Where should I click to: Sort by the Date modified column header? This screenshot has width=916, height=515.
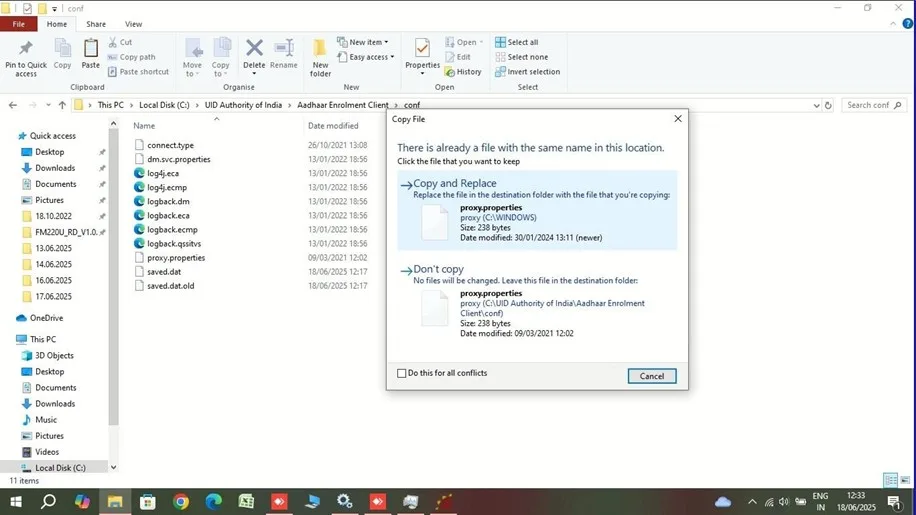333,126
